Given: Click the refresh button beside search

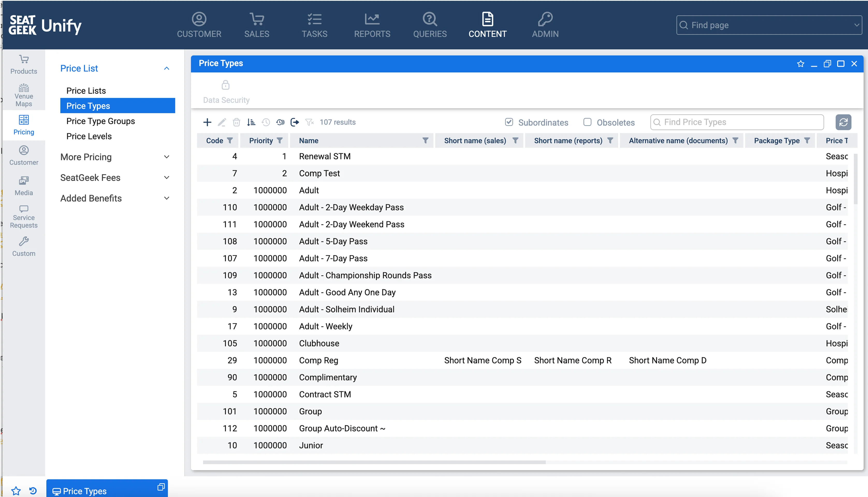Looking at the screenshot, I should click(x=843, y=122).
